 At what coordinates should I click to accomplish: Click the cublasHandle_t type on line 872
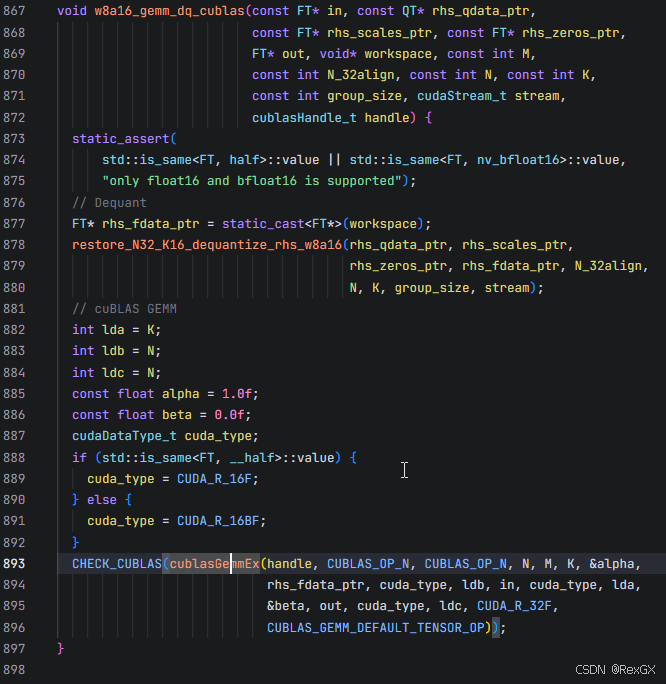pyautogui.click(x=304, y=118)
